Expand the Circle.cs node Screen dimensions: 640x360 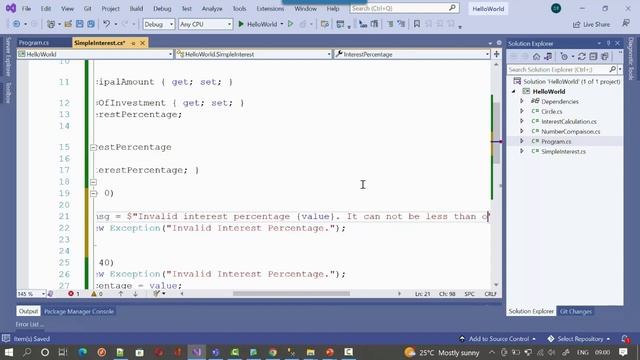522,111
